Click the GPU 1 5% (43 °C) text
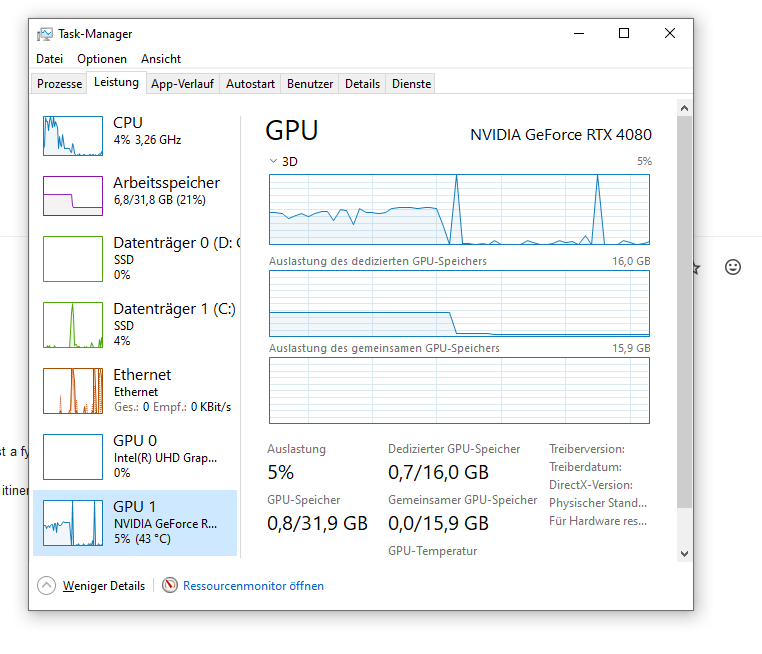This screenshot has height=654, width=762. pos(142,539)
